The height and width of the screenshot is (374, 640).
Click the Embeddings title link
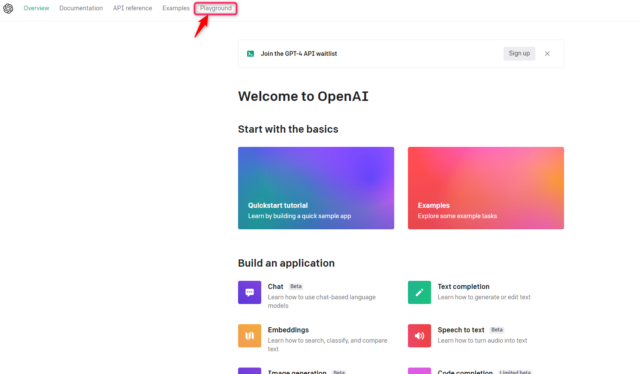coord(288,330)
